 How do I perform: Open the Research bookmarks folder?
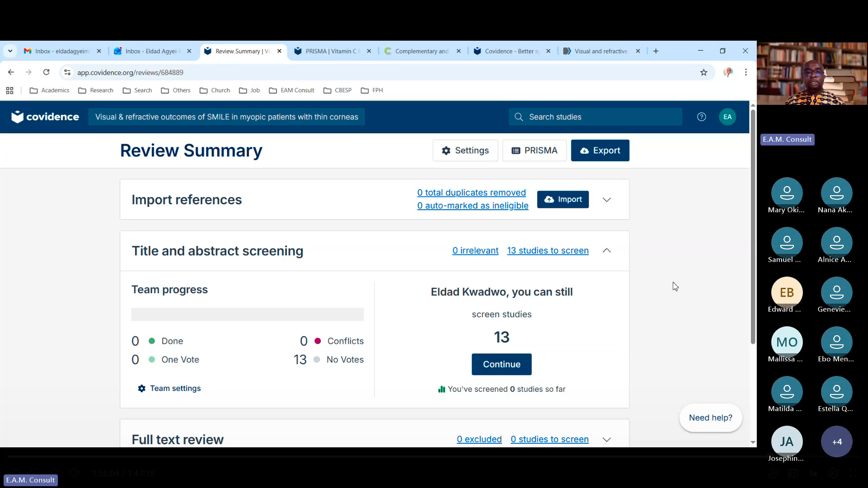point(96,90)
